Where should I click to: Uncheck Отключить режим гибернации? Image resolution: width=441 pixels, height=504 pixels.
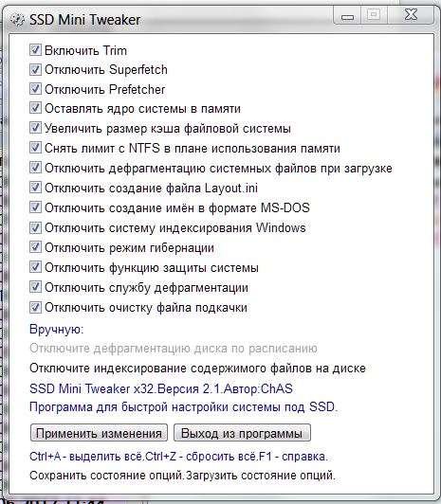click(35, 247)
